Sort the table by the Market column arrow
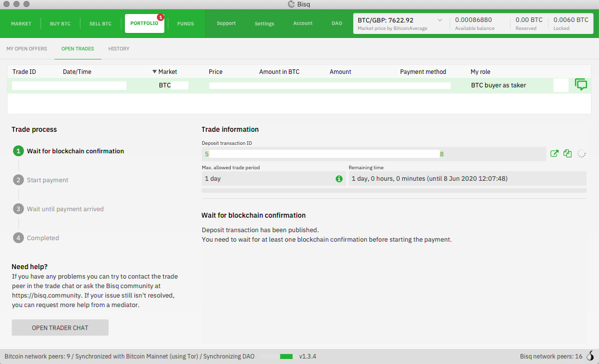This screenshot has height=364, width=599. [154, 71]
